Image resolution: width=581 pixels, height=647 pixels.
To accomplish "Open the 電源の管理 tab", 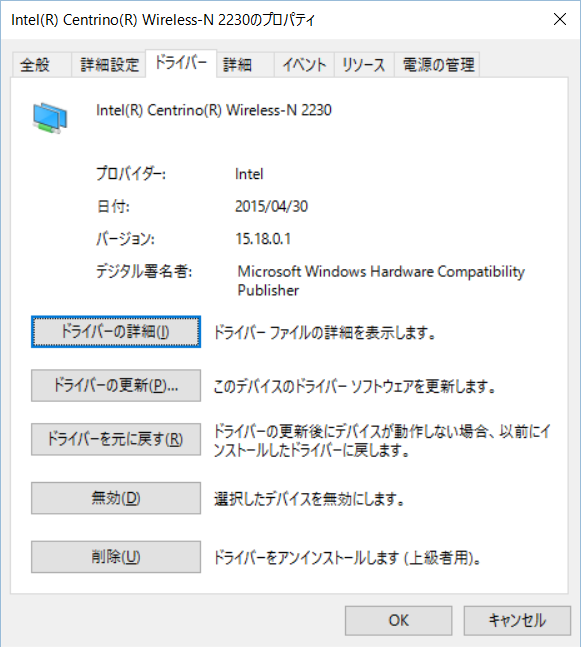I will pos(437,65).
